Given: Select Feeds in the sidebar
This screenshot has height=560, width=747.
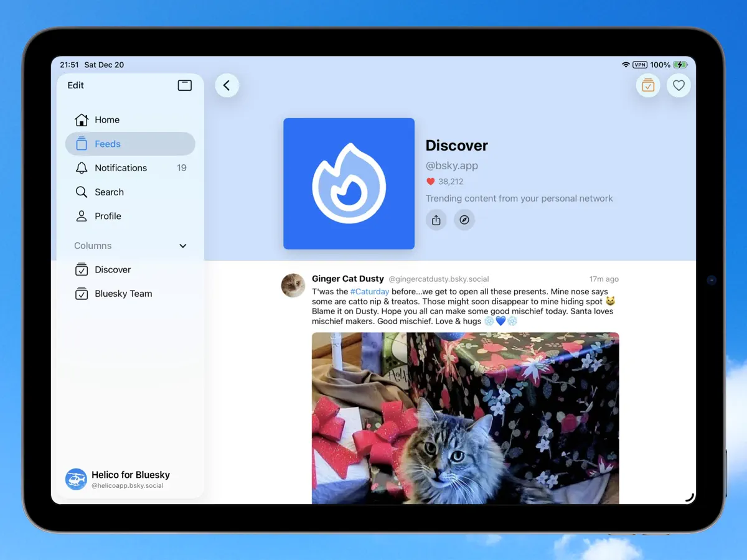Looking at the screenshot, I should (x=130, y=144).
